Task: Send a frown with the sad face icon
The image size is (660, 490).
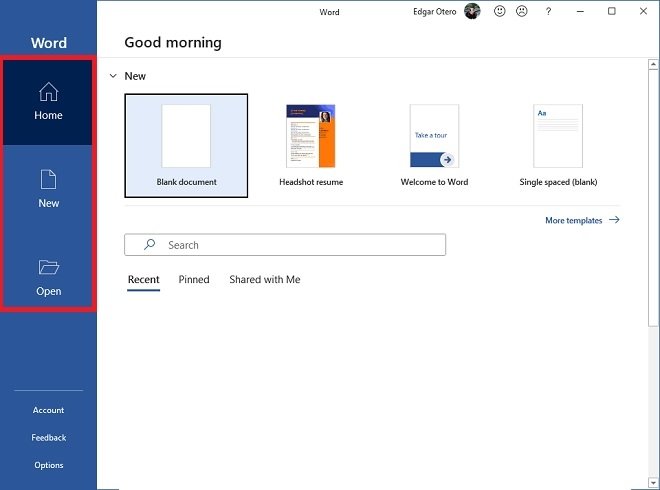Action: tap(522, 11)
